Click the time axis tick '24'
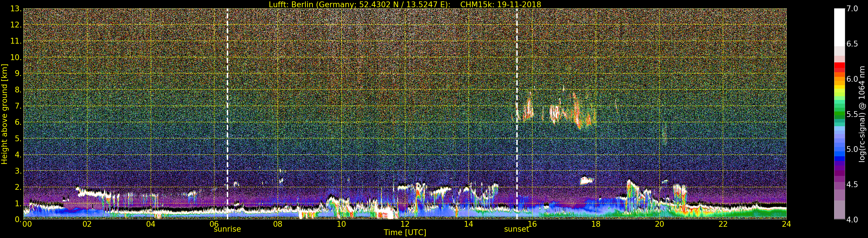The image size is (868, 238). (x=786, y=224)
